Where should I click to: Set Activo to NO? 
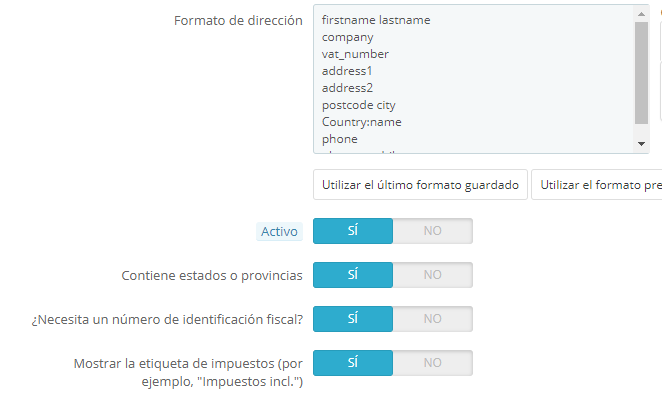coord(432,231)
